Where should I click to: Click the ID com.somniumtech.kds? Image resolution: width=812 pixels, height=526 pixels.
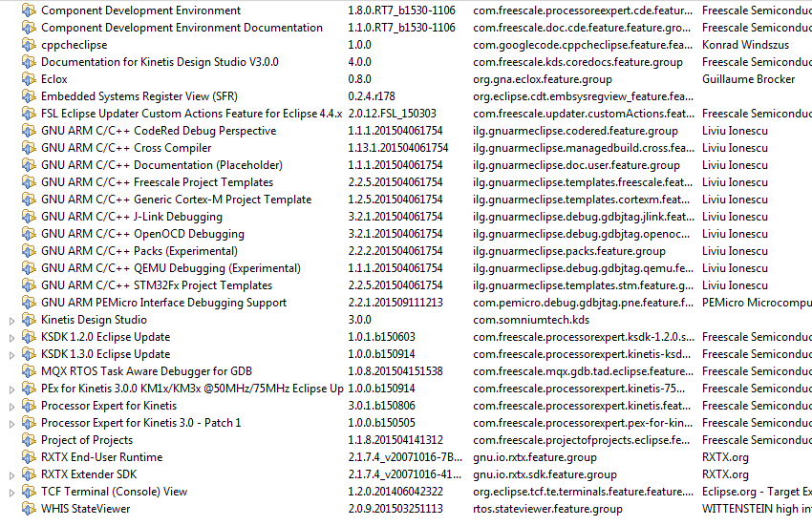531,320
